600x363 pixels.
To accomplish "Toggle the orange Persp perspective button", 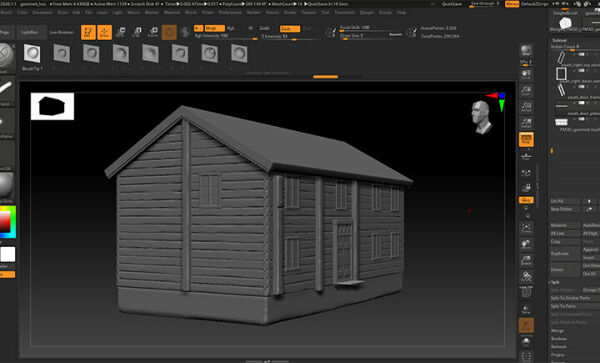I will click(526, 139).
